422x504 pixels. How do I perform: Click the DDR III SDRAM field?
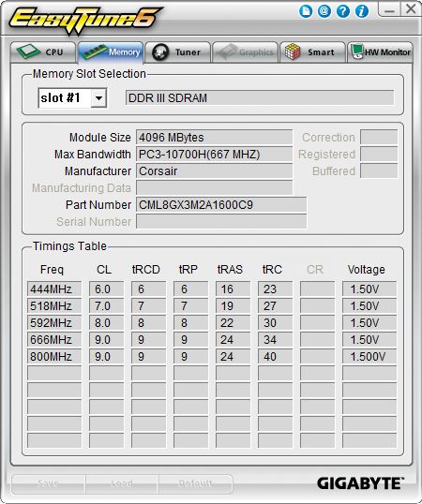pos(260,98)
